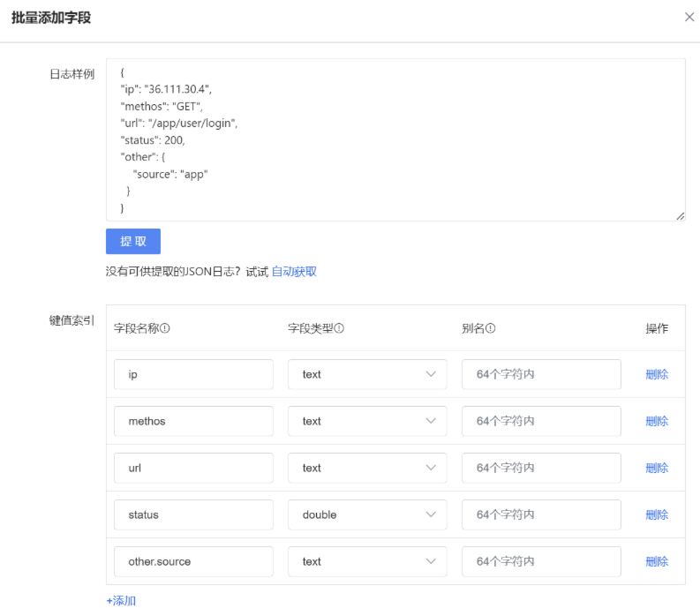This screenshot has height=608, width=700.
Task: Click into the 日志样例 JSON text area
Action: click(395, 139)
